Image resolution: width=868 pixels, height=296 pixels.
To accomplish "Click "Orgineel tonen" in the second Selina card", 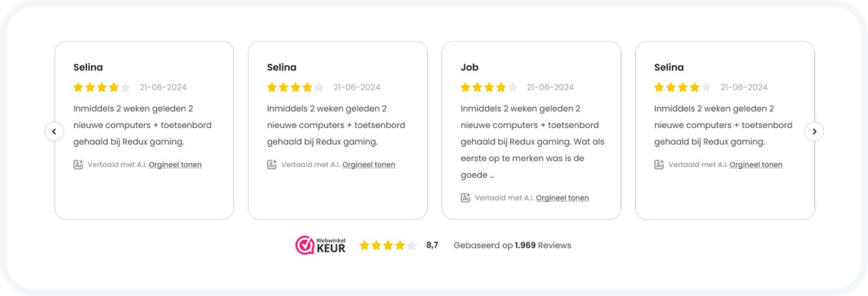I will tap(369, 165).
